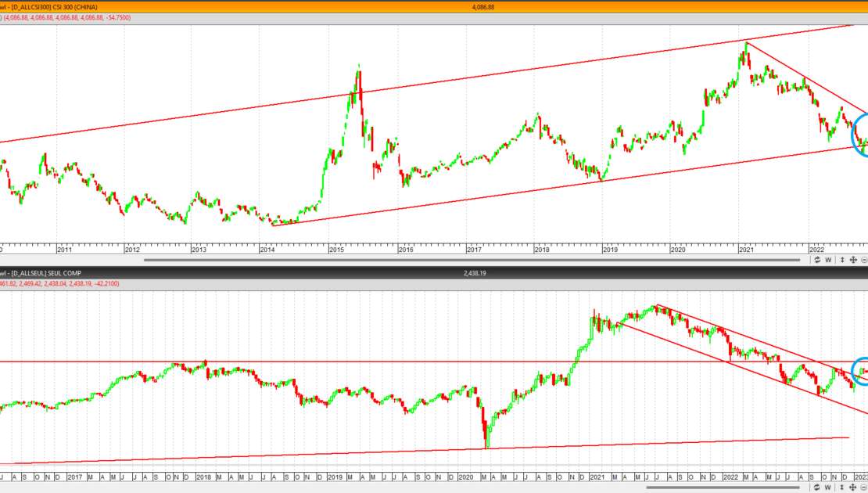The height and width of the screenshot is (493, 868).
Task: Click the refresh icon on SEUL COMP chart
Action: 817,488
